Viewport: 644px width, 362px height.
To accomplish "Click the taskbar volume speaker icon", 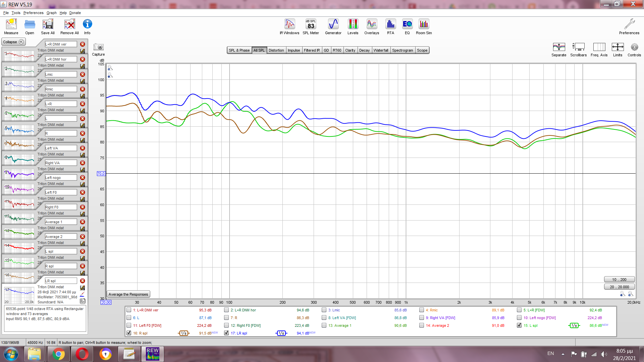I will 604,354.
